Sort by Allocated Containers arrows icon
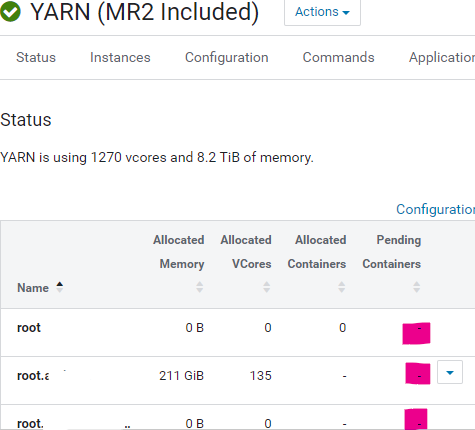Image resolution: width=475 pixels, height=430 pixels. (x=342, y=287)
